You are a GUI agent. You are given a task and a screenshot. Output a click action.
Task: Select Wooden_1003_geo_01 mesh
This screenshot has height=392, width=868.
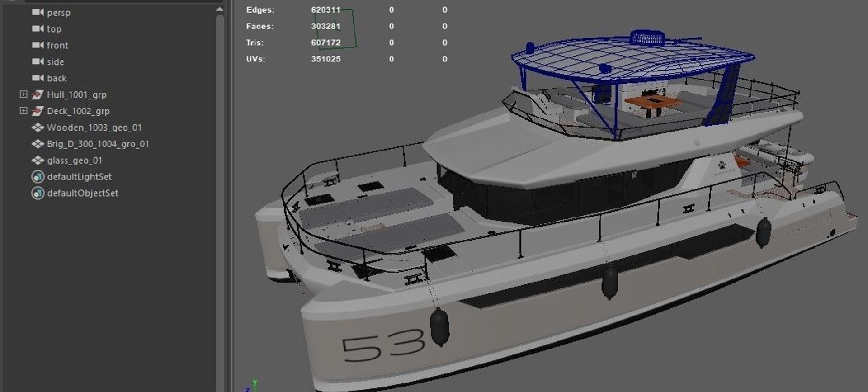pos(94,128)
